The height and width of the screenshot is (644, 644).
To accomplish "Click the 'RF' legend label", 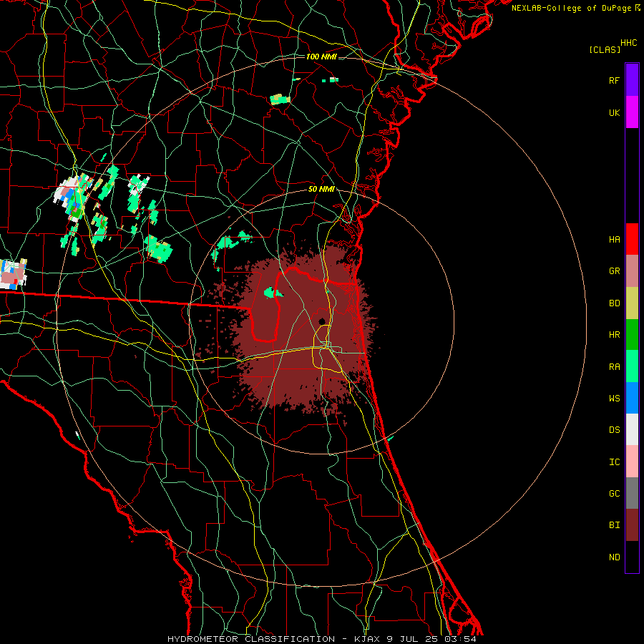I will (614, 80).
